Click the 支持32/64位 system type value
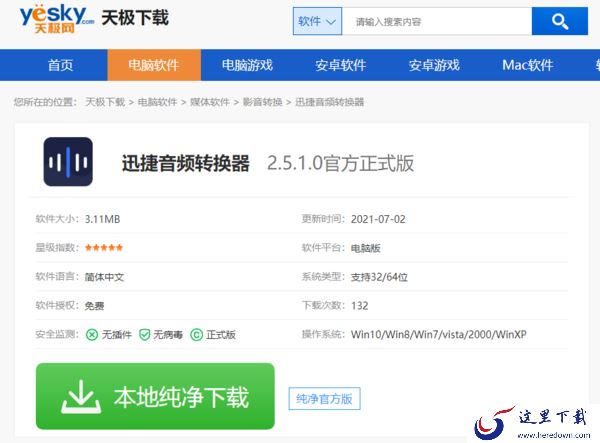This screenshot has height=443, width=600. (379, 277)
